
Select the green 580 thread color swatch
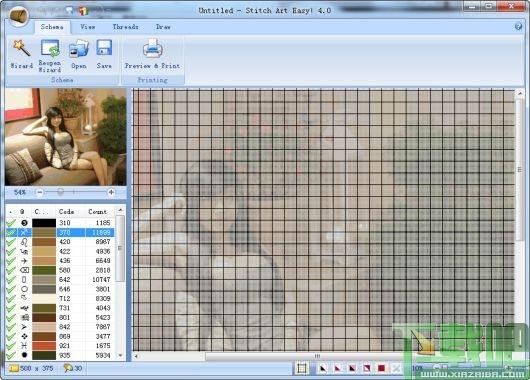point(44,270)
